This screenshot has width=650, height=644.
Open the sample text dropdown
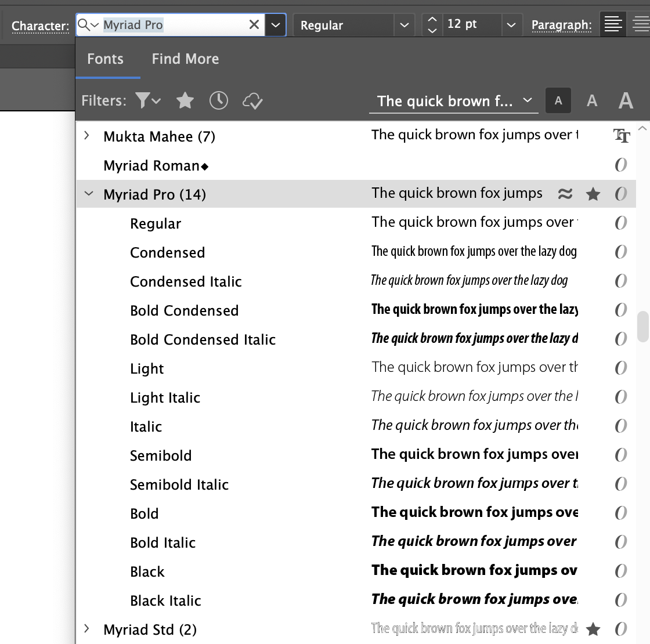pyautogui.click(x=527, y=100)
